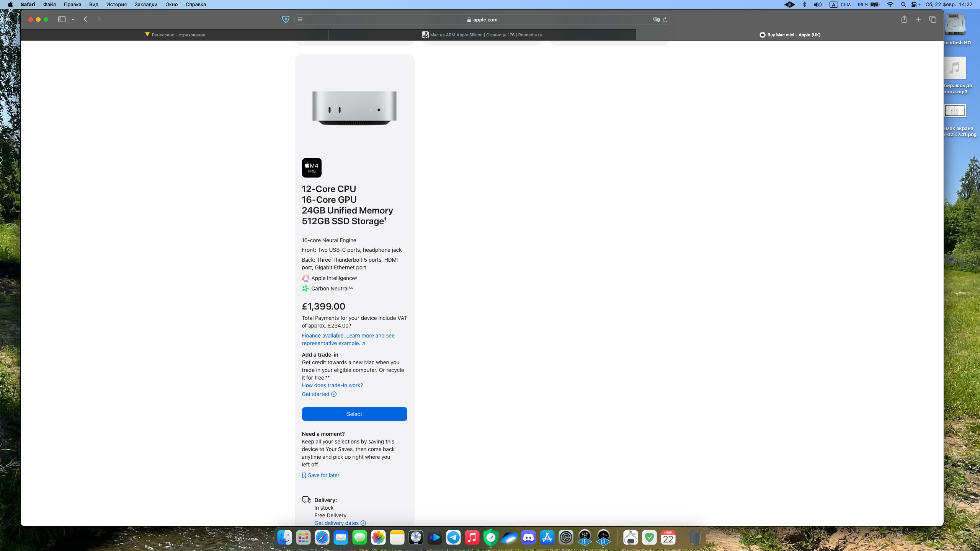Expand the How does trade-in work section
This screenshot has height=551, width=980.
[x=333, y=385]
